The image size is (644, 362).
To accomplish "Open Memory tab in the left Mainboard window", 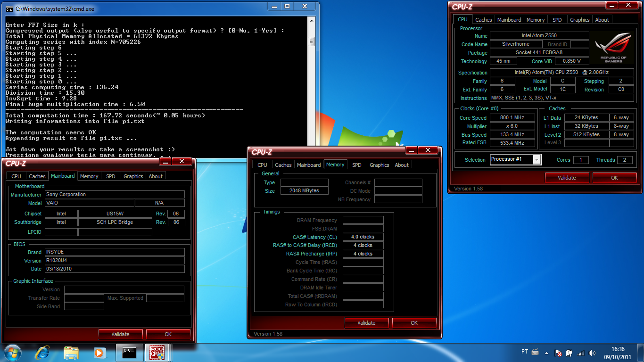I will pos(89,176).
